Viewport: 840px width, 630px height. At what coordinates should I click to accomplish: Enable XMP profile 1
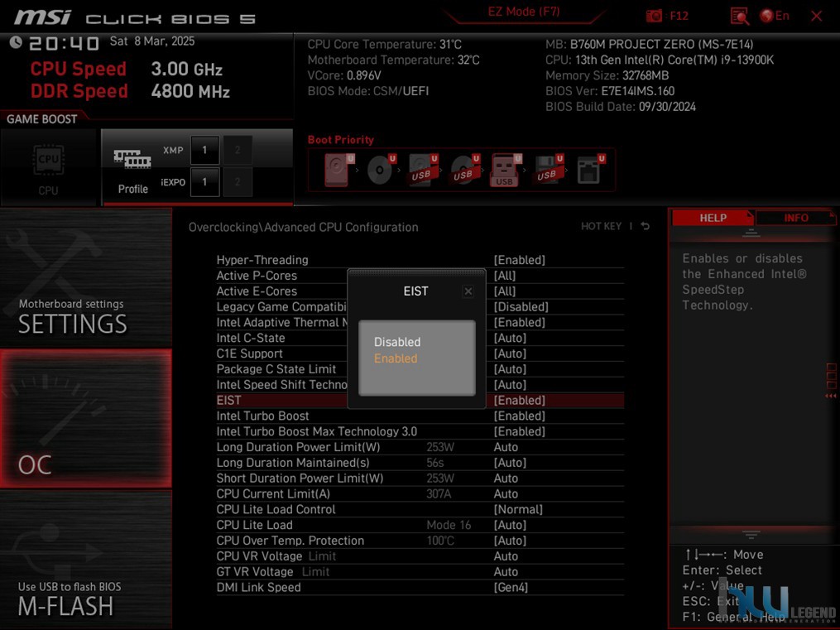[204, 150]
